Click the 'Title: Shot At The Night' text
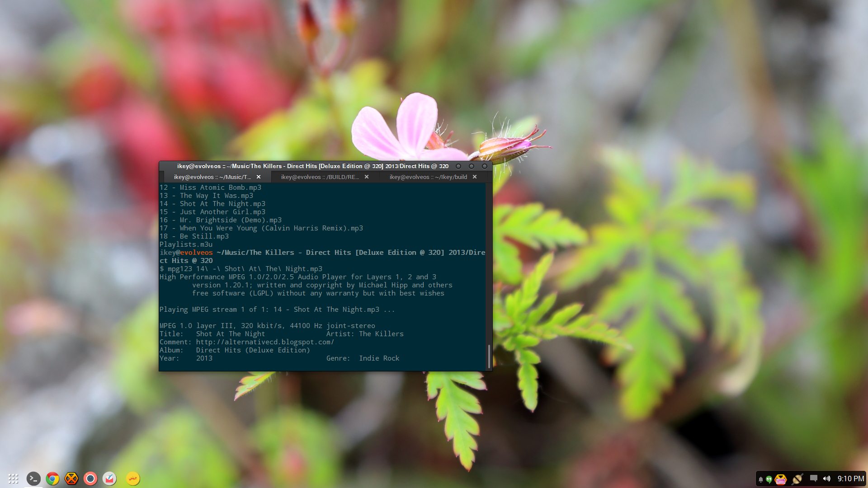 click(x=212, y=334)
